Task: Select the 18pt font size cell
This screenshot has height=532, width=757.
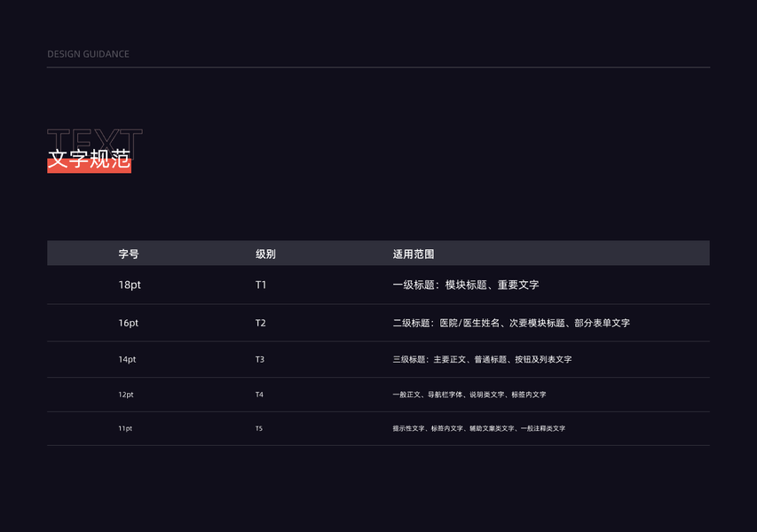Action: 130,286
